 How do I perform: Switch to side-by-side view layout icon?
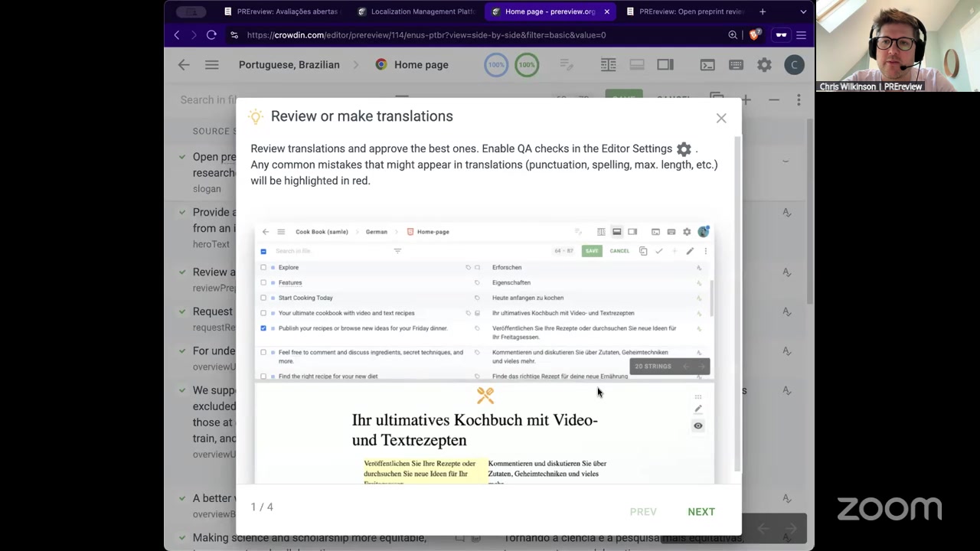point(608,65)
